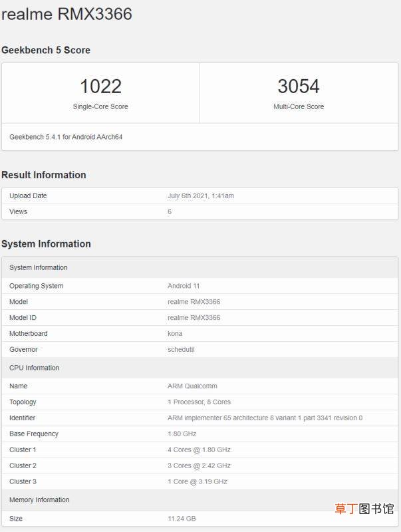
Task: Click the 'Cluster 2' row label
Action: coord(23,466)
